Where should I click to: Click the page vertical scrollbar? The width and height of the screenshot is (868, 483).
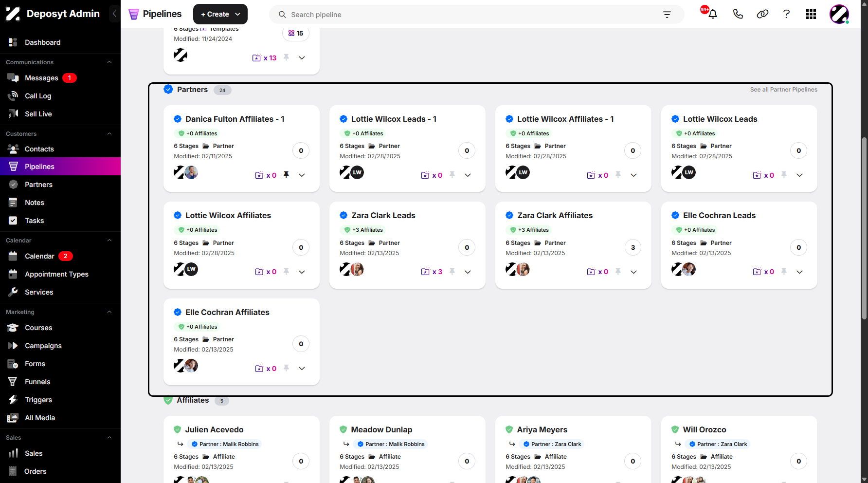864,228
